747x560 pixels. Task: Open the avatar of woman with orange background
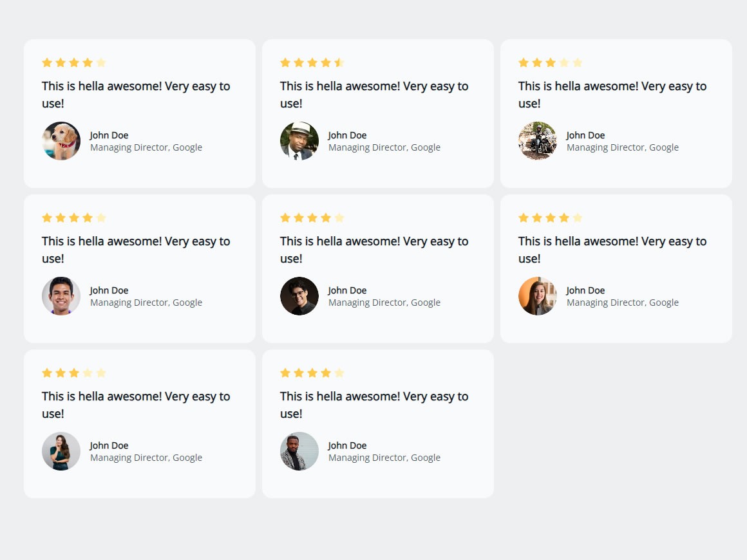(x=538, y=296)
